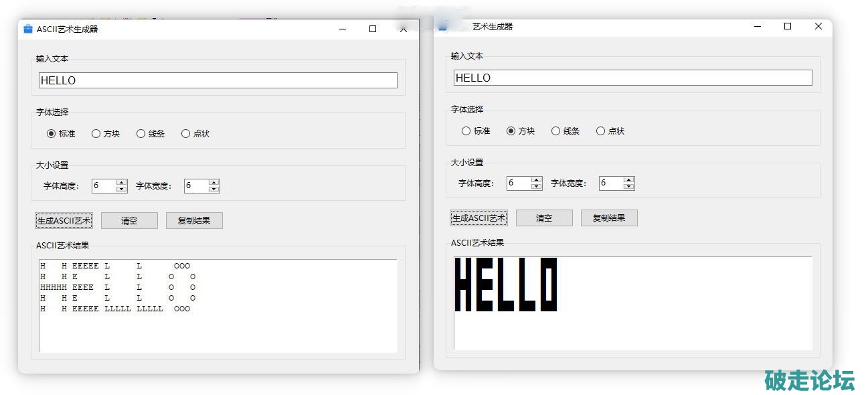Screen dimensions: 868x395
Task: Choose the 线条 font option in the left window
Action: coord(141,134)
